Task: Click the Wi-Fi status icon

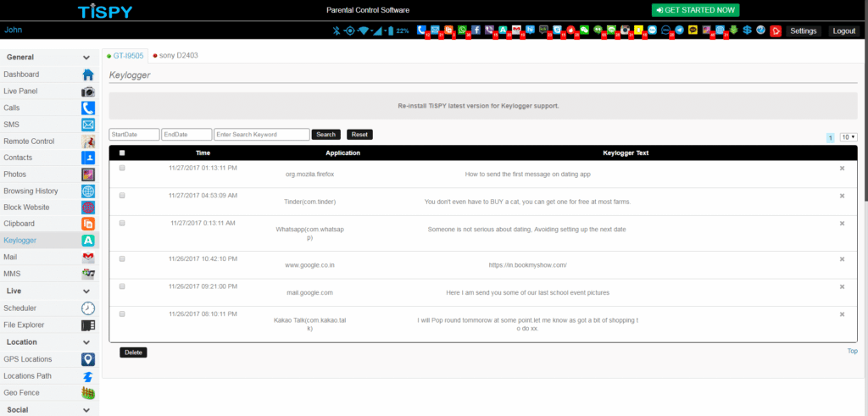Action: 363,31
